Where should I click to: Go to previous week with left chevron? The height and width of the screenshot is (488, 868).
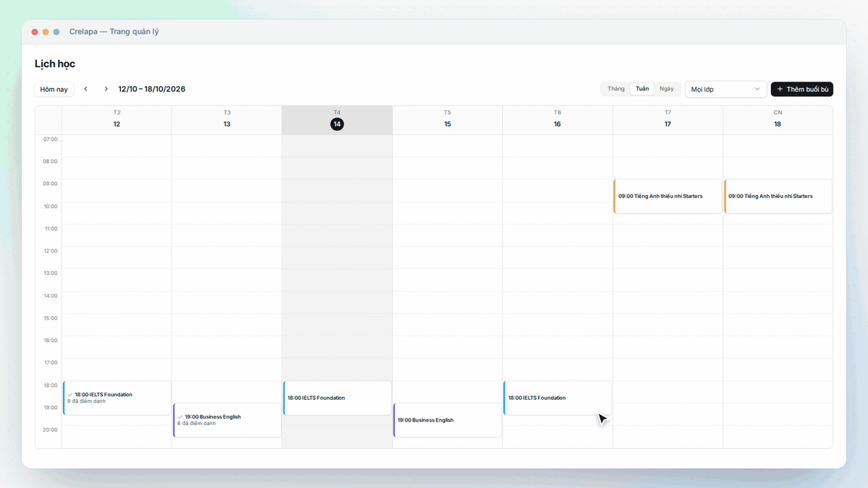pyautogui.click(x=86, y=89)
